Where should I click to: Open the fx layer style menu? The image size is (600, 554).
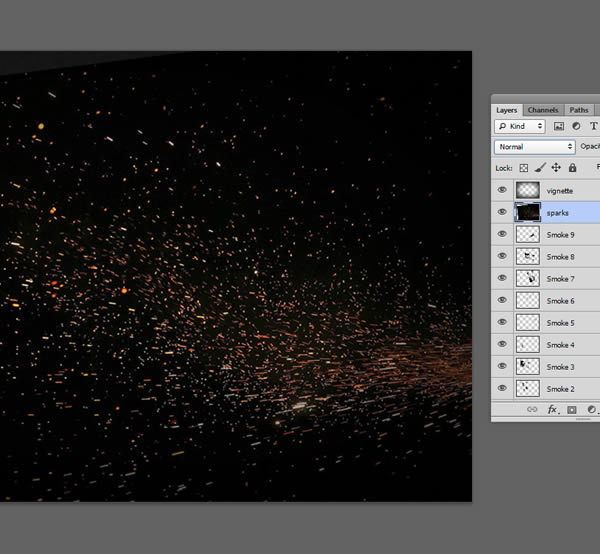click(553, 410)
